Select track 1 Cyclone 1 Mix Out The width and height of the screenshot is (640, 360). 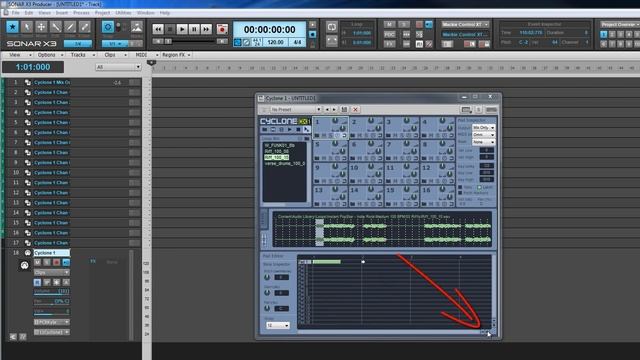point(52,82)
